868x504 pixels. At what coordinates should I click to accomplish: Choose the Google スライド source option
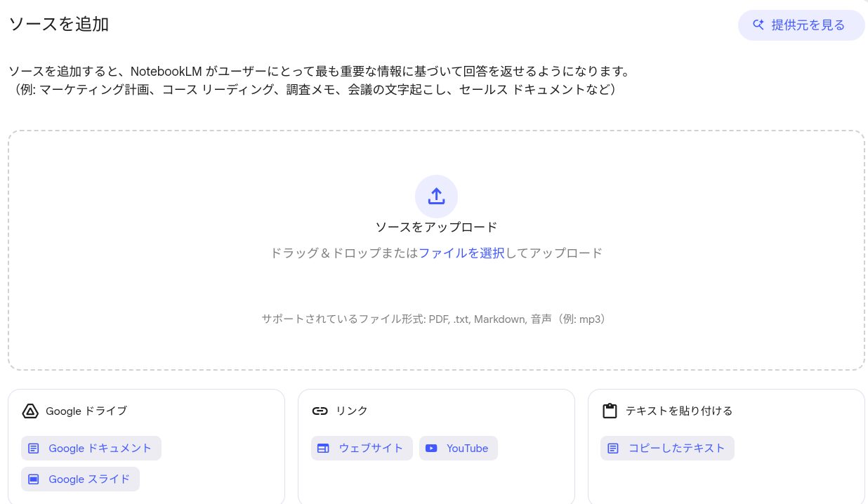coord(81,479)
